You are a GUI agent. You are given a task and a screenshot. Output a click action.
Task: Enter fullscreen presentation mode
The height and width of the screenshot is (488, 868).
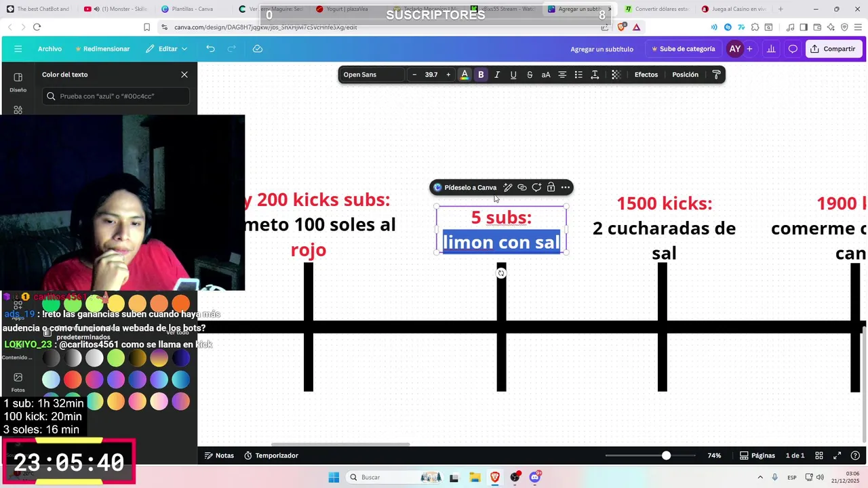click(837, 455)
